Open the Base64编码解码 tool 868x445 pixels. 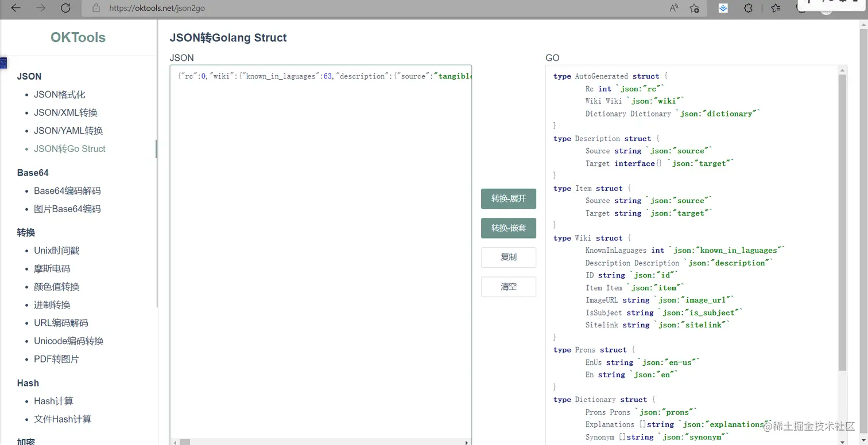(x=67, y=191)
